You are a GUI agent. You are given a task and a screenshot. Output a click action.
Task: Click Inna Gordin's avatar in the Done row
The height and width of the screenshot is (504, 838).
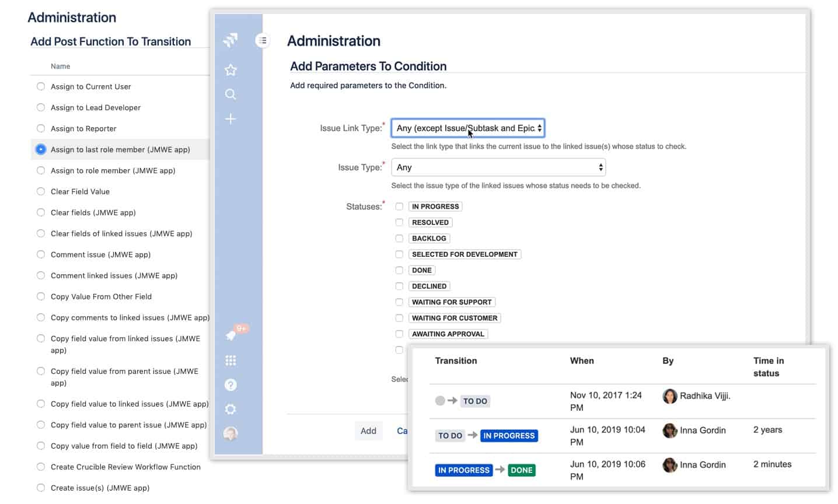[671, 464]
